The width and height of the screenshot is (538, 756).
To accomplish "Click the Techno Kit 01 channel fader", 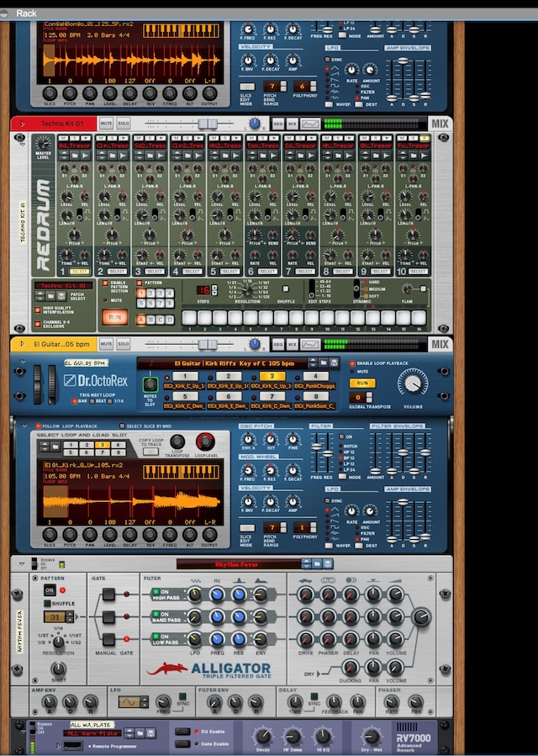I will [208, 124].
